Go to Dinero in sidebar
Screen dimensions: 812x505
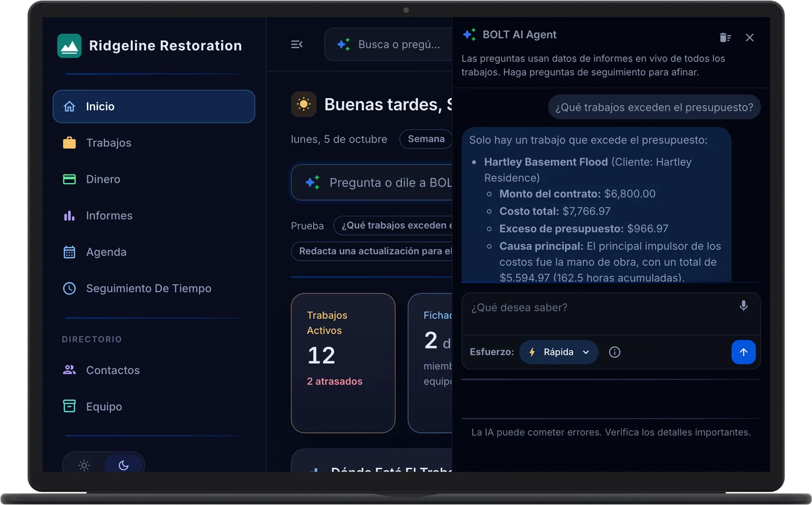(154, 179)
